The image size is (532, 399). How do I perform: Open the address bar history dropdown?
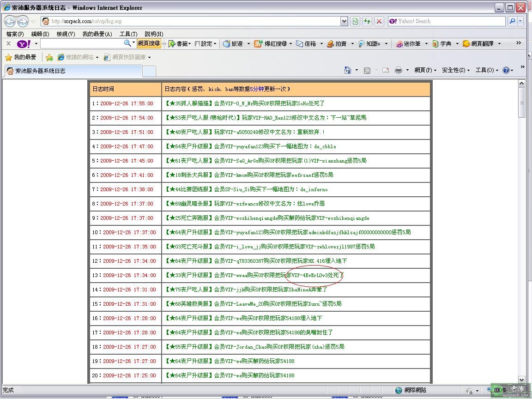pos(343,21)
